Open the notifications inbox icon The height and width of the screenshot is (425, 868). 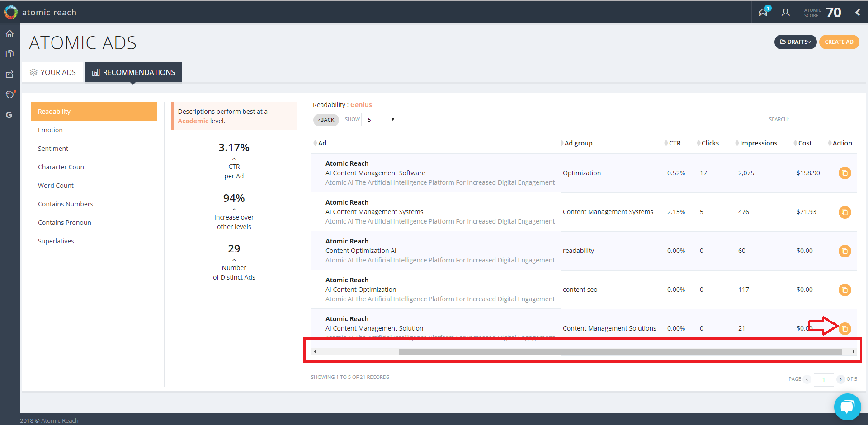[x=764, y=12]
